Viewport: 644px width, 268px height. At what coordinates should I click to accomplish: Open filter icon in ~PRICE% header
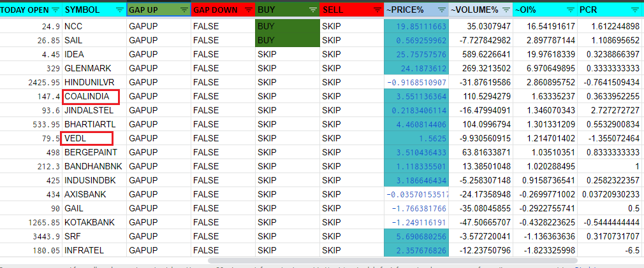pos(441,10)
